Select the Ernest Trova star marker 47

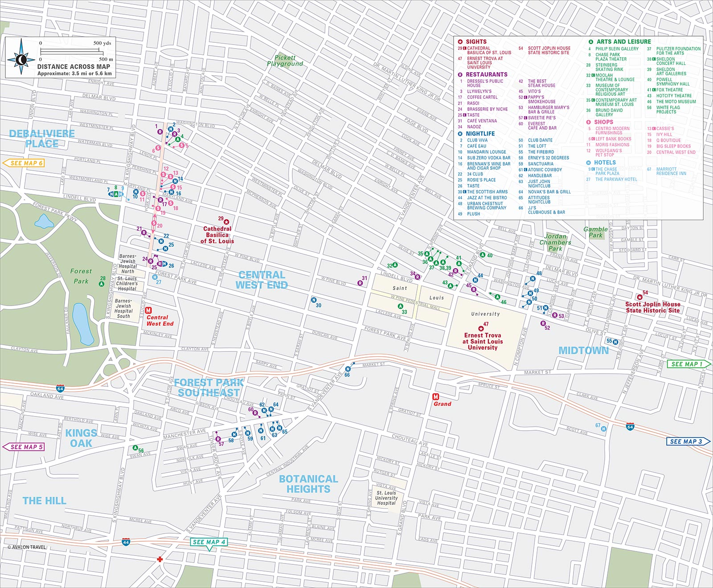point(481,329)
